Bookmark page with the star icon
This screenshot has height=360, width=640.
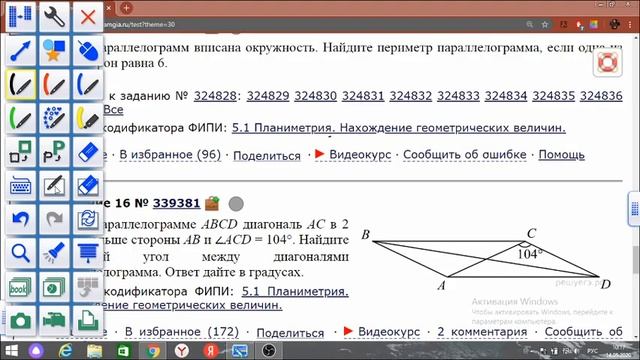click(544, 24)
